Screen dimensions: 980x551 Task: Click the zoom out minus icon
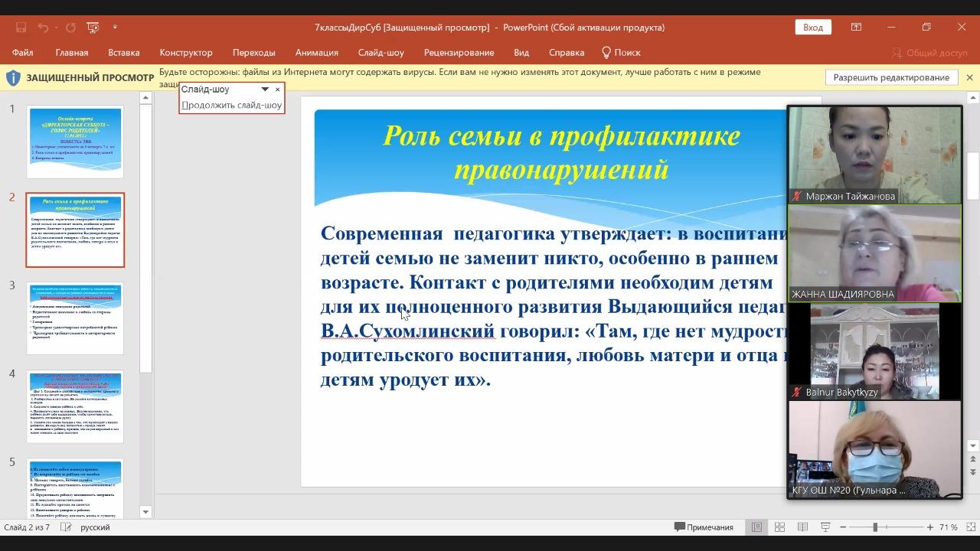(843, 527)
